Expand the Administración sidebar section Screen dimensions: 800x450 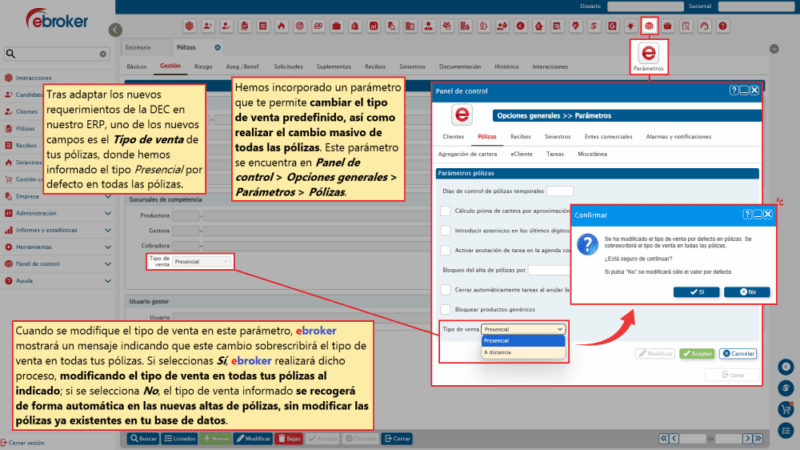[108, 213]
